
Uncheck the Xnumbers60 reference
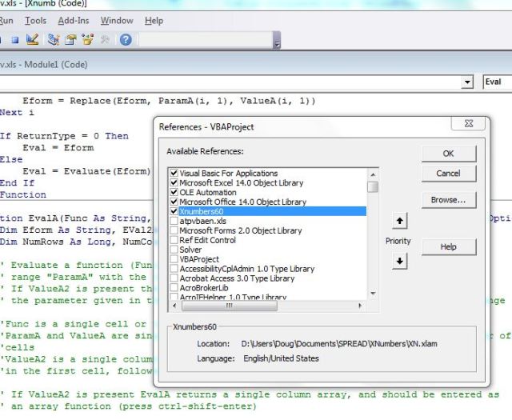click(174, 211)
